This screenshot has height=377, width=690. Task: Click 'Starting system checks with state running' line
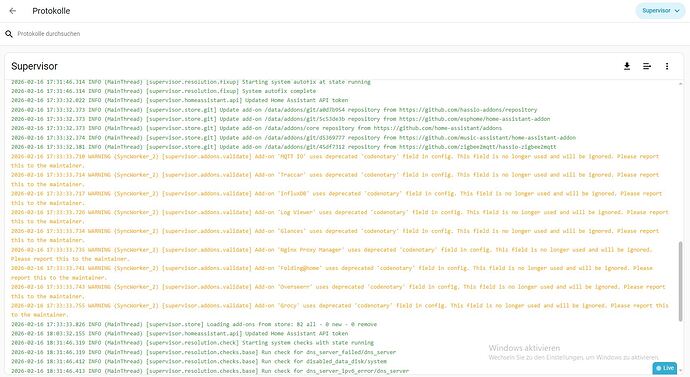click(192, 343)
